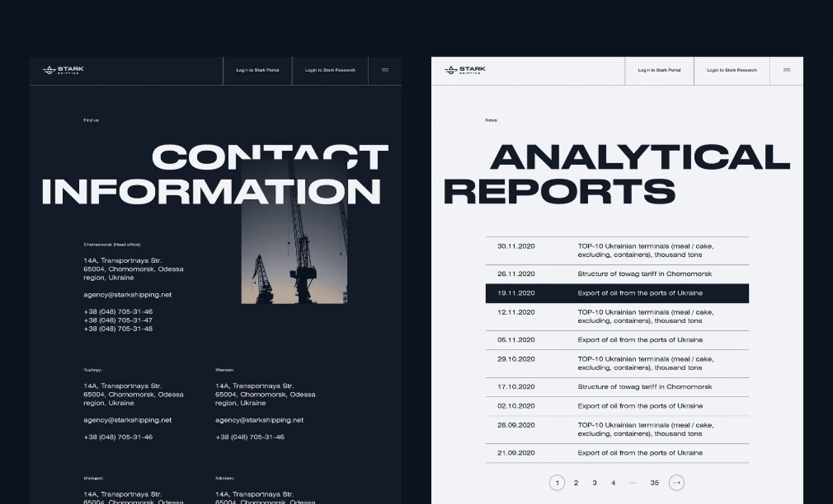This screenshot has height=504, width=833.
Task: Go to page 35 of the reports
Action: click(x=654, y=483)
